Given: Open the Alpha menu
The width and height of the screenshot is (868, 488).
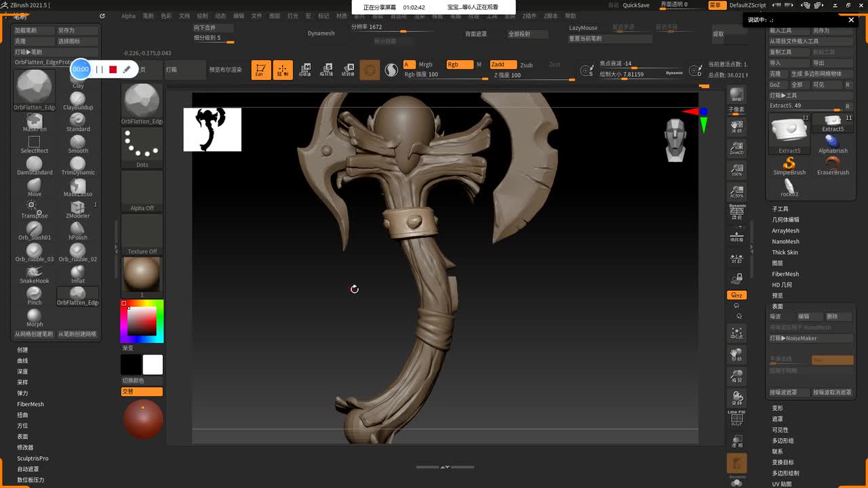Looking at the screenshot, I should (x=128, y=16).
